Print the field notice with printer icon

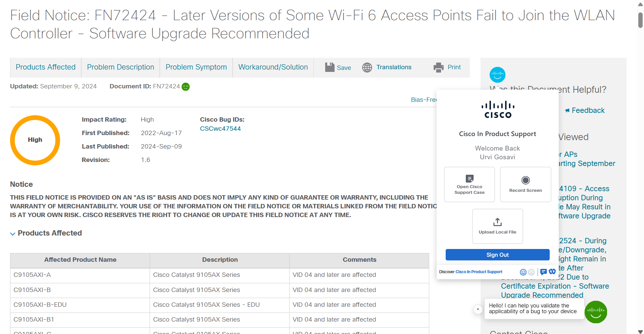(x=438, y=67)
